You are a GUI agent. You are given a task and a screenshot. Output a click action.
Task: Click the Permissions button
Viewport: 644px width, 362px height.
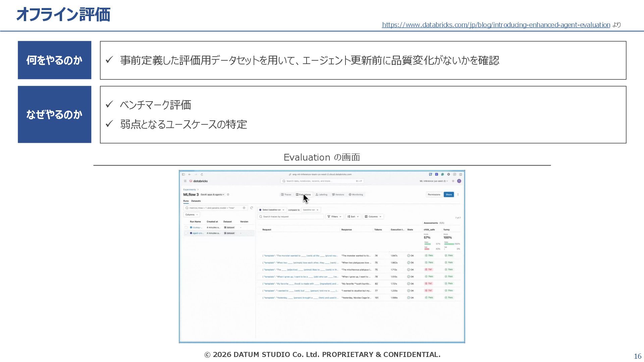click(434, 194)
